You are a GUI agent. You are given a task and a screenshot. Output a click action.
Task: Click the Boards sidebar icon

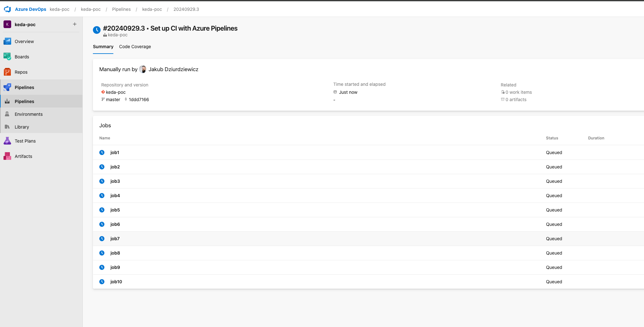7,57
